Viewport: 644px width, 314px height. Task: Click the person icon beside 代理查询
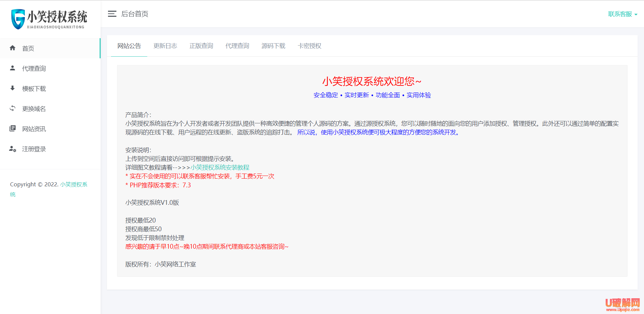[x=13, y=68]
